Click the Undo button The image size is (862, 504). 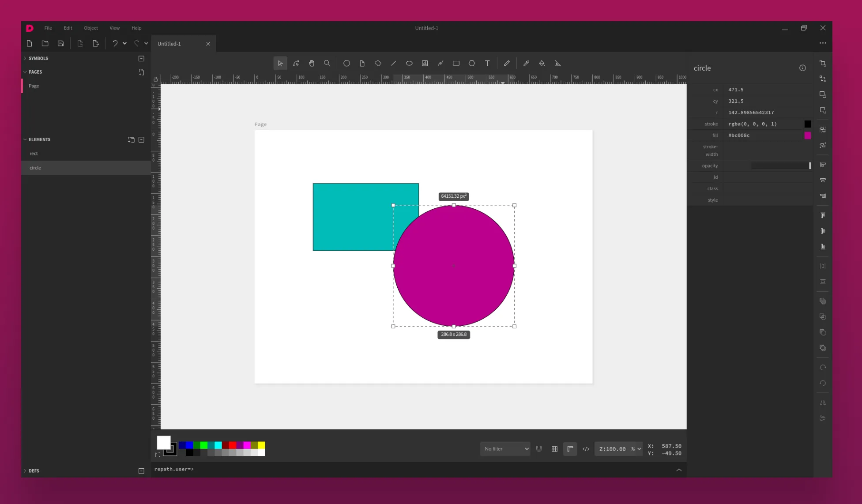(x=115, y=43)
